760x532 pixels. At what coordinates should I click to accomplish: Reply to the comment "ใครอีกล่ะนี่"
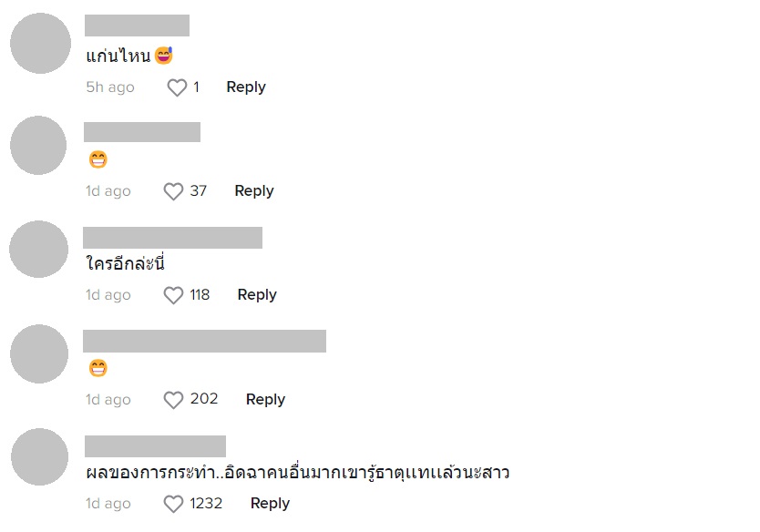pos(256,294)
